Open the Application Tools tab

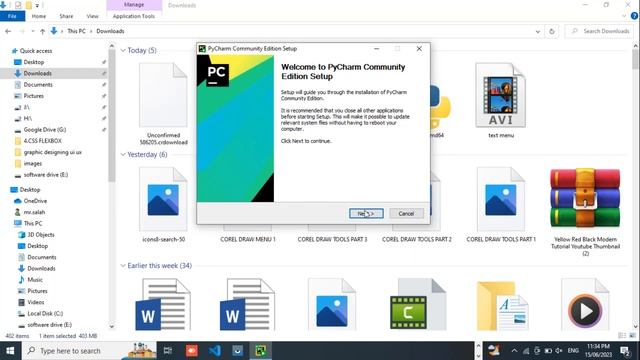(x=134, y=16)
